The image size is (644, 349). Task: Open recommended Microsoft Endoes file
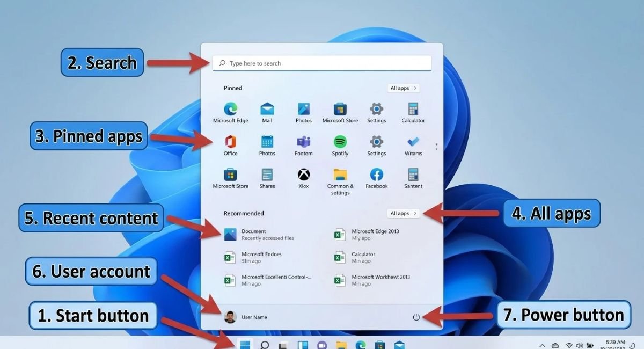tap(253, 257)
